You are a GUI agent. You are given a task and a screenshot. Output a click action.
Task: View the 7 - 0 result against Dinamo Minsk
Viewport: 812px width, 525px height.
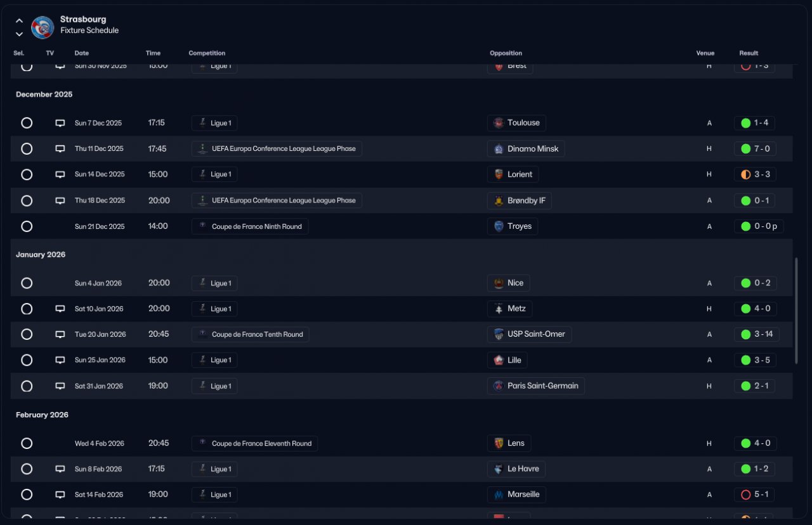[755, 149]
